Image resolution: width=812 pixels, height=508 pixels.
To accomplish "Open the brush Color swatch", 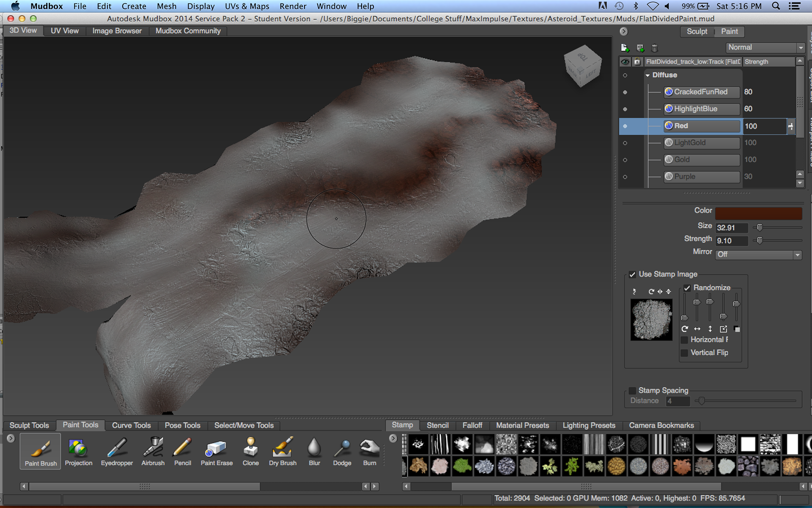I will [758, 213].
